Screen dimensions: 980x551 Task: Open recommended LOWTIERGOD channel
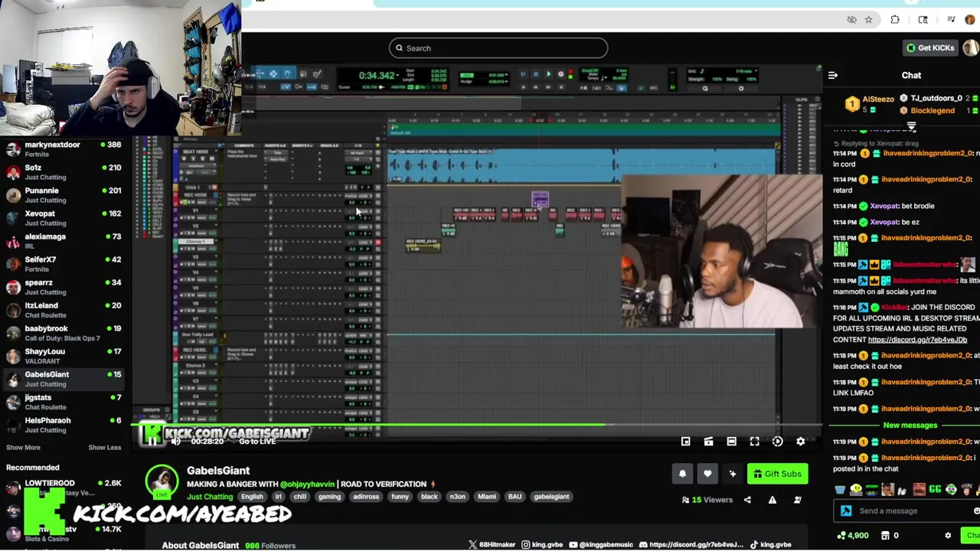tap(65, 487)
